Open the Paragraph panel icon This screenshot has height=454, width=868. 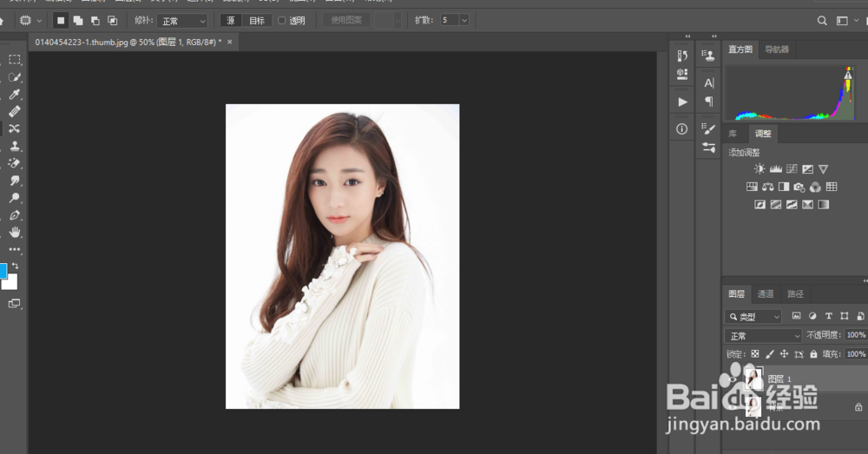tap(708, 102)
